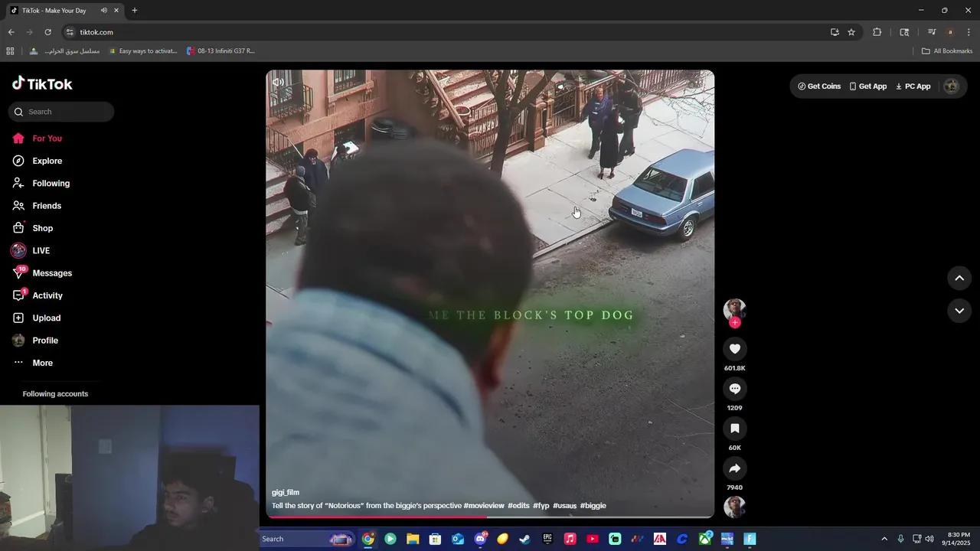
Task: Open account avatar menu at top right
Action: click(x=951, y=86)
